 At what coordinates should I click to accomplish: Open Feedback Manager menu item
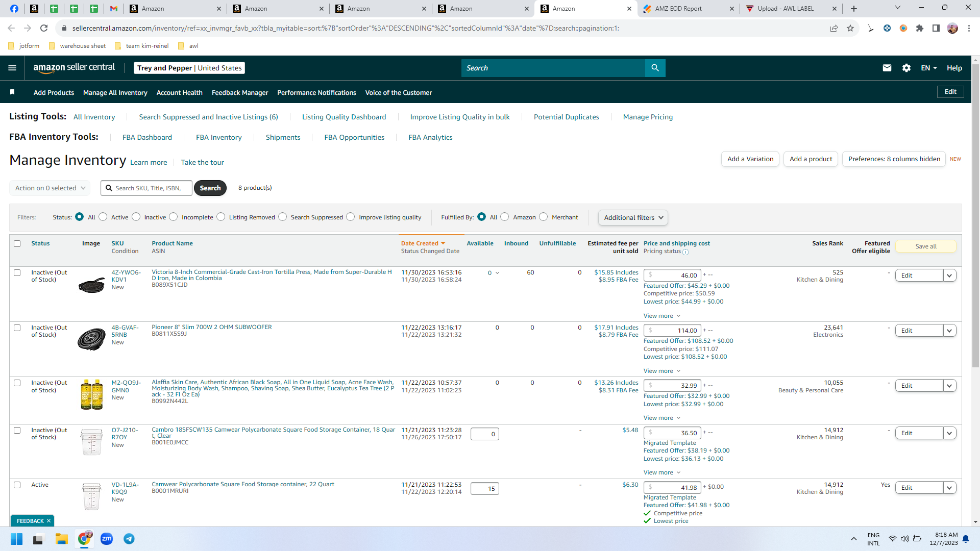[x=240, y=92]
